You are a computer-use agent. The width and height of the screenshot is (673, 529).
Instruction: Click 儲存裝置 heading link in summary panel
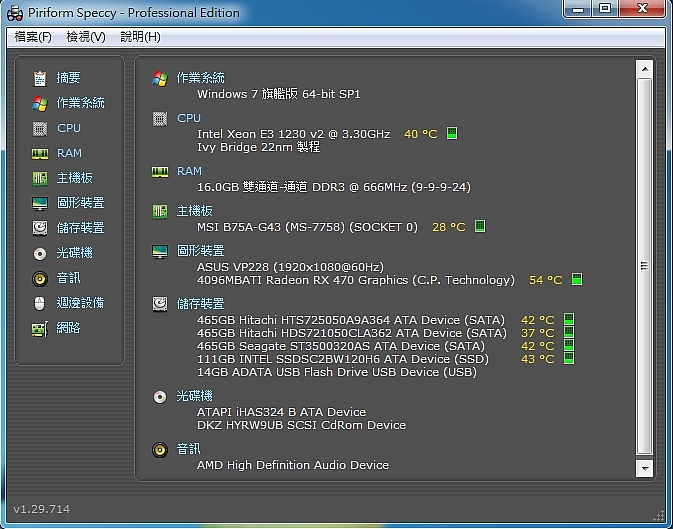coord(201,304)
